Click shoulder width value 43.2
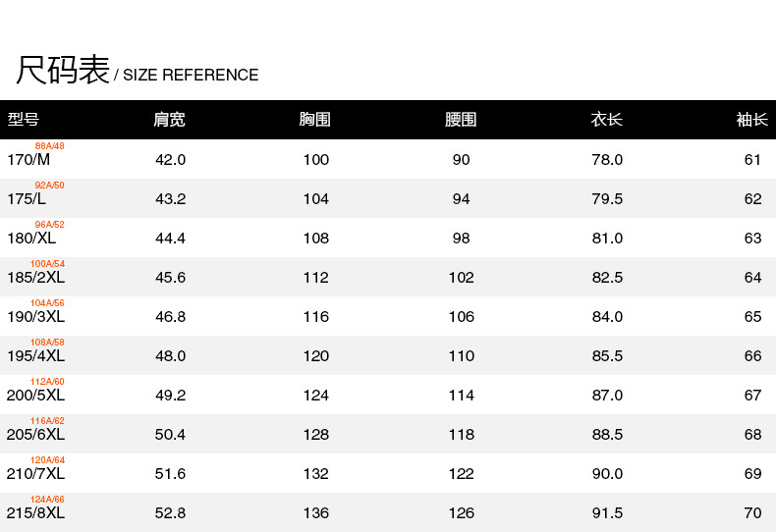The width and height of the screenshot is (776, 532). [x=170, y=199]
